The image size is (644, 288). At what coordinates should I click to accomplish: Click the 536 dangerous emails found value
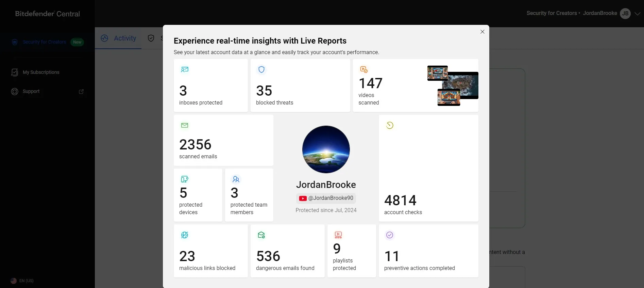click(x=268, y=256)
